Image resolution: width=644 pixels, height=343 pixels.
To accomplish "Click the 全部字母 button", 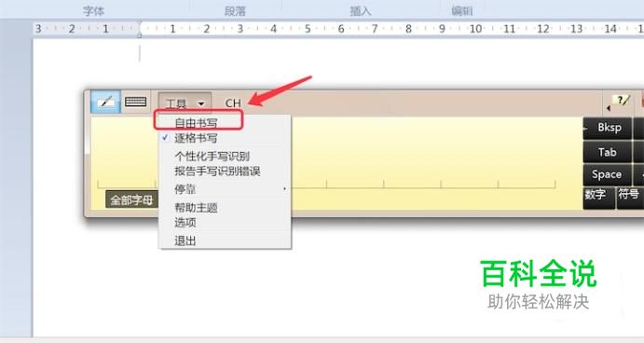I will coord(131,200).
